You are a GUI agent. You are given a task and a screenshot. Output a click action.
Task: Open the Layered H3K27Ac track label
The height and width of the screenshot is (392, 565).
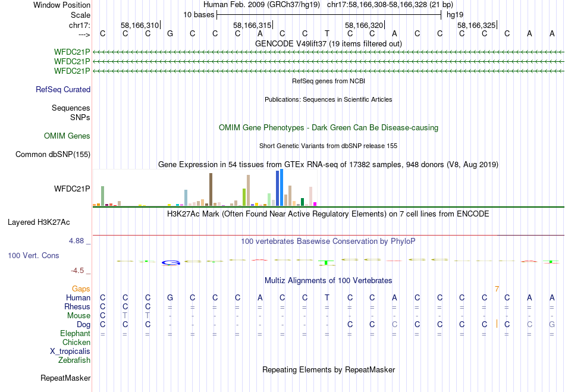click(39, 222)
